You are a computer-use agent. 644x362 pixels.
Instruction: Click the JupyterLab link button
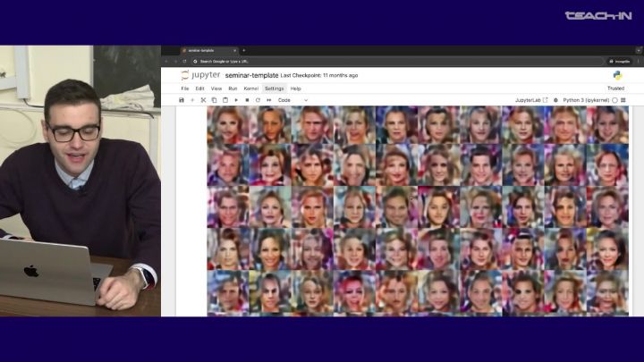click(x=530, y=100)
